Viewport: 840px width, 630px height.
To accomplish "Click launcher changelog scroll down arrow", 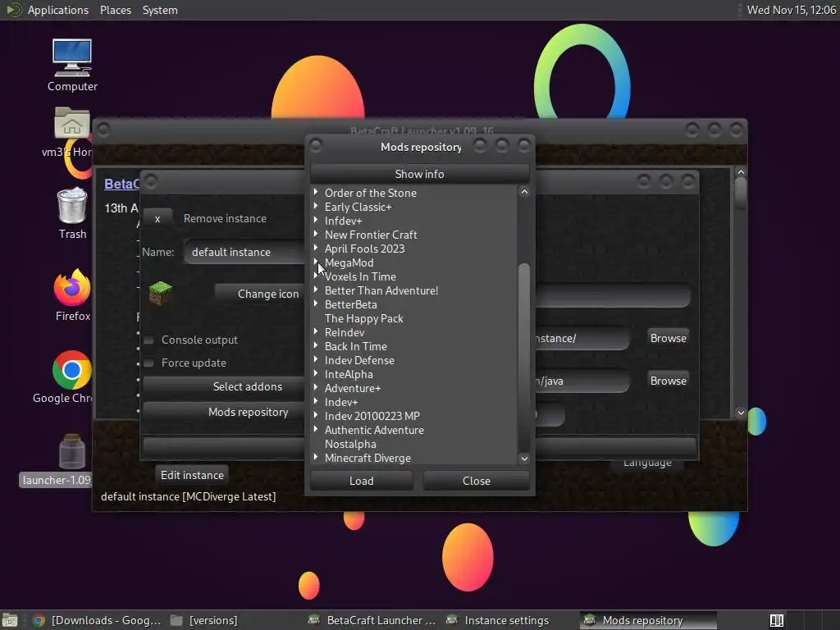I will point(741,413).
